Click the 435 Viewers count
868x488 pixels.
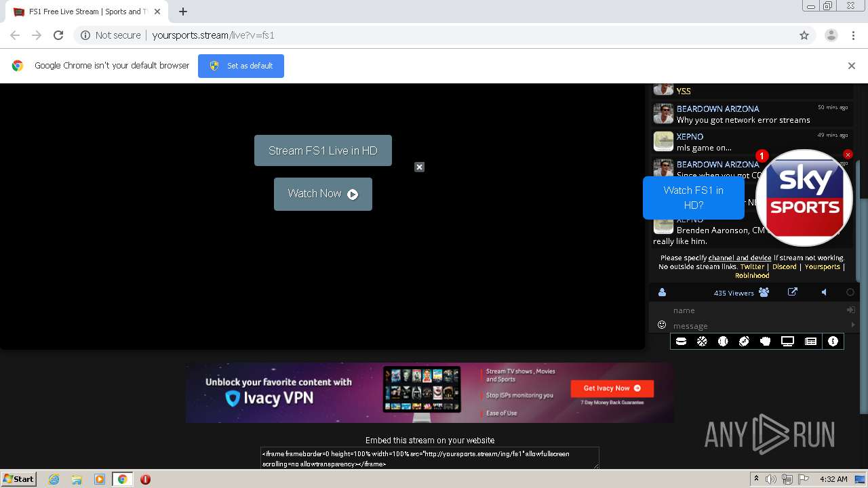coord(734,293)
